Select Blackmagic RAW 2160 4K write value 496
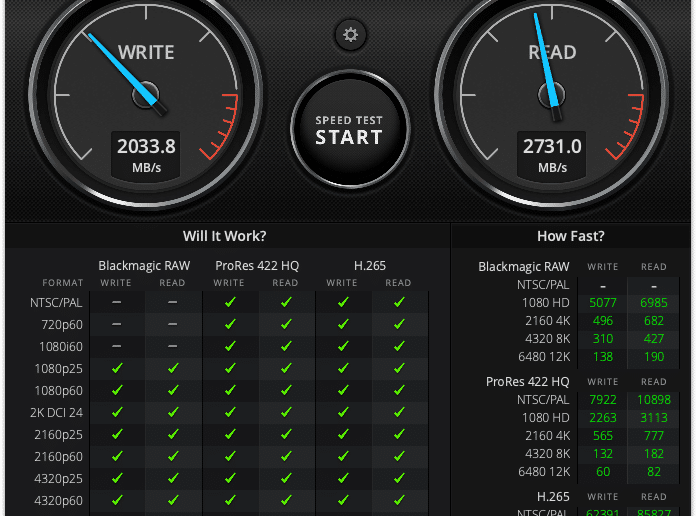The image size is (696, 516). pos(603,321)
